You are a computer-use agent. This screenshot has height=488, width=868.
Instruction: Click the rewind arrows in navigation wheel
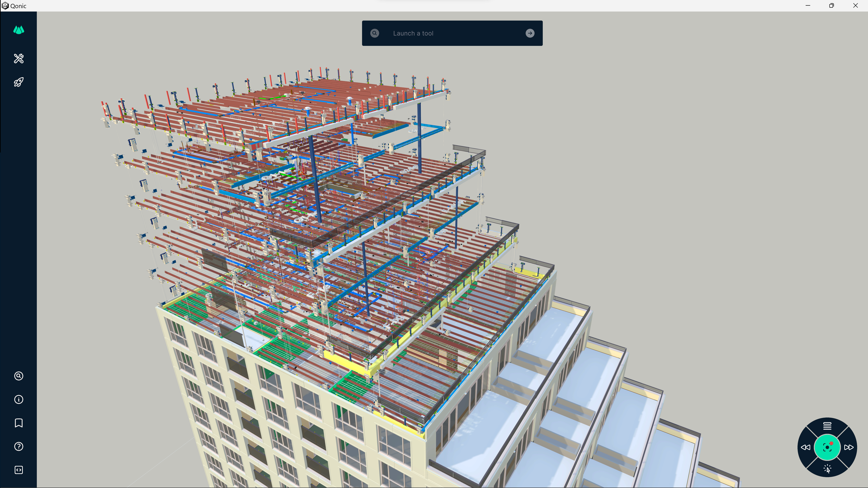[x=805, y=447]
